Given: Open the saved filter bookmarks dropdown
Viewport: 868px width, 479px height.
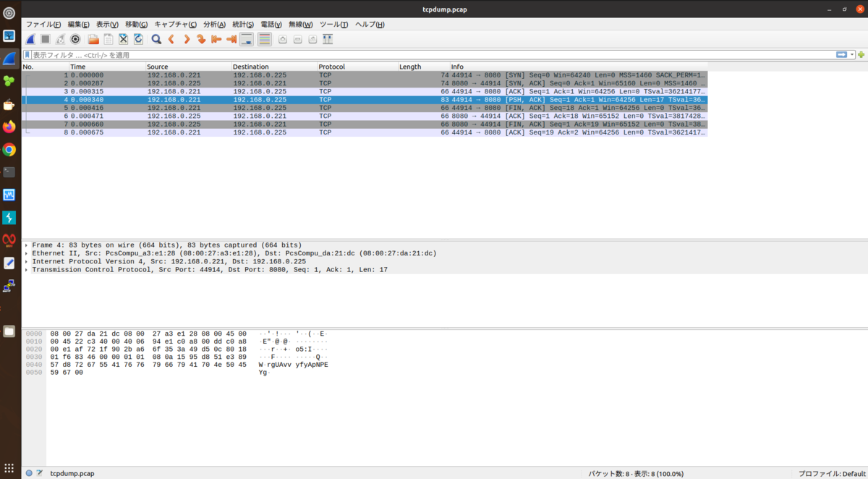Looking at the screenshot, I should point(26,54).
